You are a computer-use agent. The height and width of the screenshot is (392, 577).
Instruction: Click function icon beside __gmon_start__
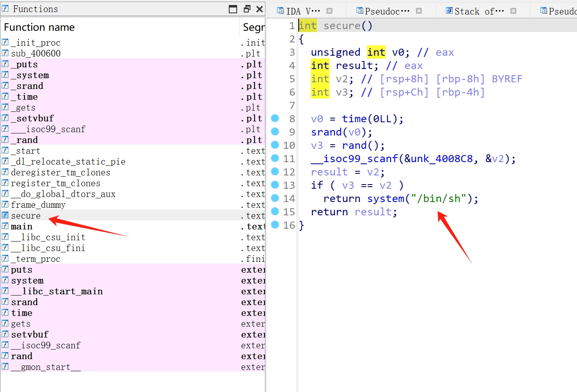pyautogui.click(x=5, y=366)
